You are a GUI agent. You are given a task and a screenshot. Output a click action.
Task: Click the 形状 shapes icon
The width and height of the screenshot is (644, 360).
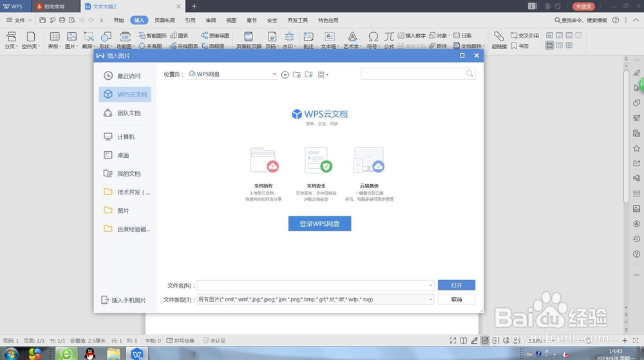[106, 40]
